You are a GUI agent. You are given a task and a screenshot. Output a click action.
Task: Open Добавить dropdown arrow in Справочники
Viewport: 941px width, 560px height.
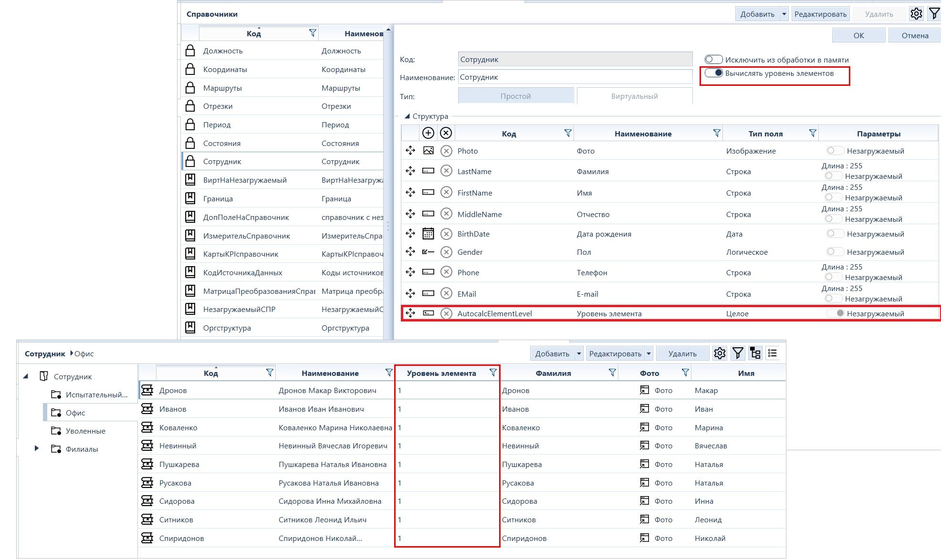784,14
